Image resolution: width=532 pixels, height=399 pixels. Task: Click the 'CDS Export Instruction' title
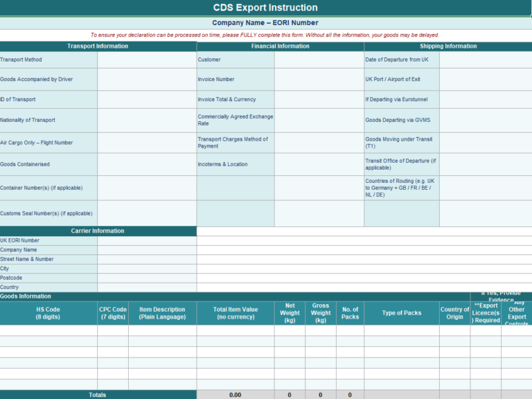265,8
